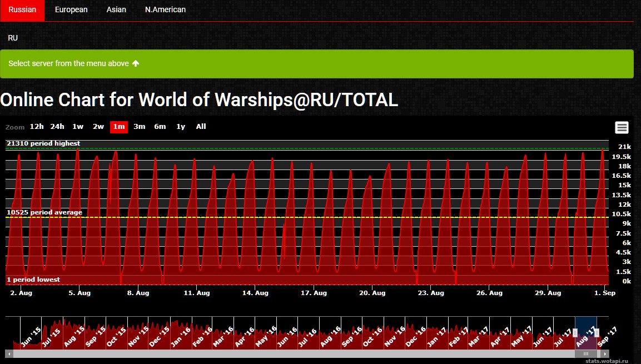
Task: Show All data zoom range
Action: click(x=201, y=127)
